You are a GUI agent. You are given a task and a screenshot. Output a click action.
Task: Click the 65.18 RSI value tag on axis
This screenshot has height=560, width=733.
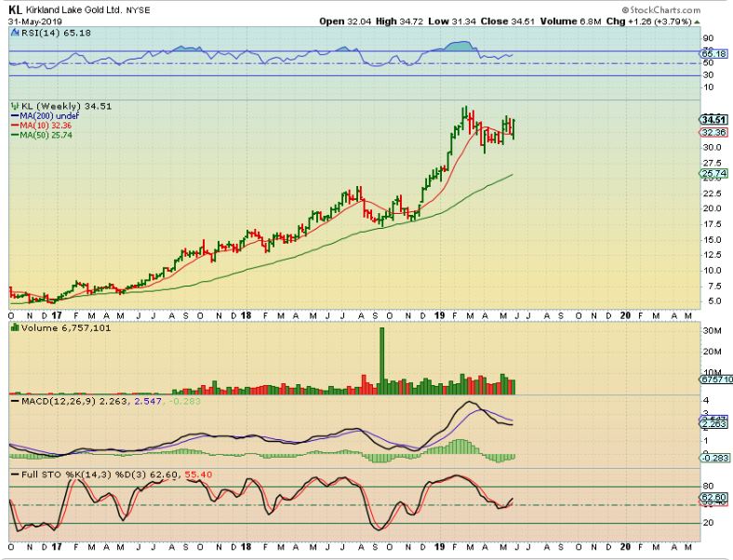click(714, 54)
